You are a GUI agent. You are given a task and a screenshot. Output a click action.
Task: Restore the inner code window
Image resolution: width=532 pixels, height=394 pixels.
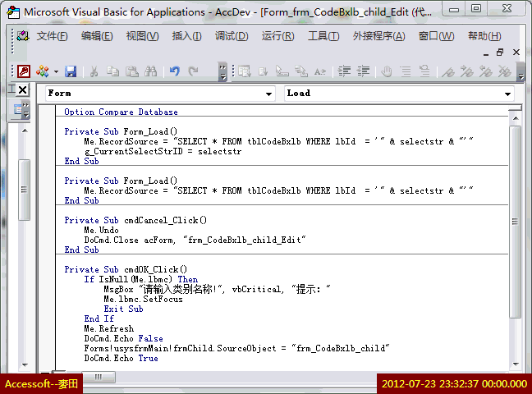pyautogui.click(x=500, y=53)
